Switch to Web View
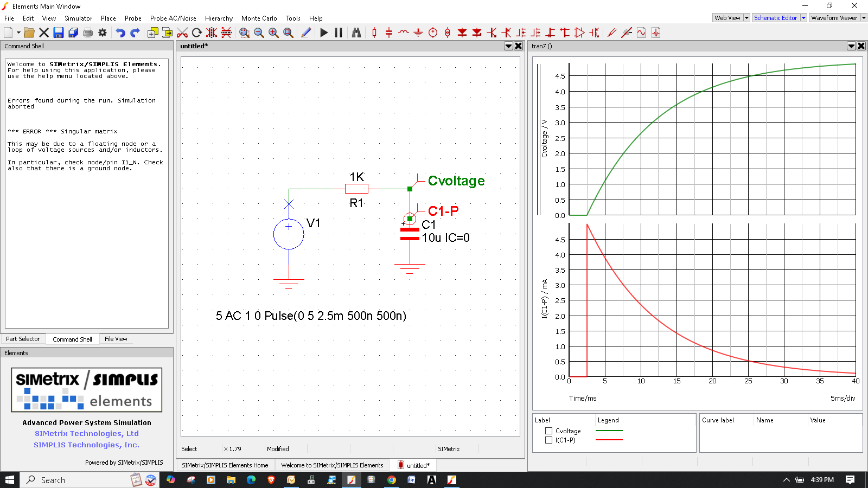The height and width of the screenshot is (488, 868). [x=727, y=18]
